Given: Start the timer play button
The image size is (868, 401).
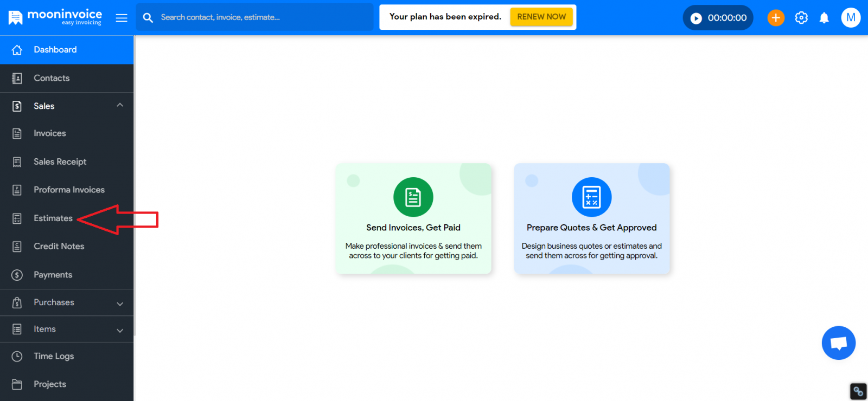Looking at the screenshot, I should (x=696, y=18).
